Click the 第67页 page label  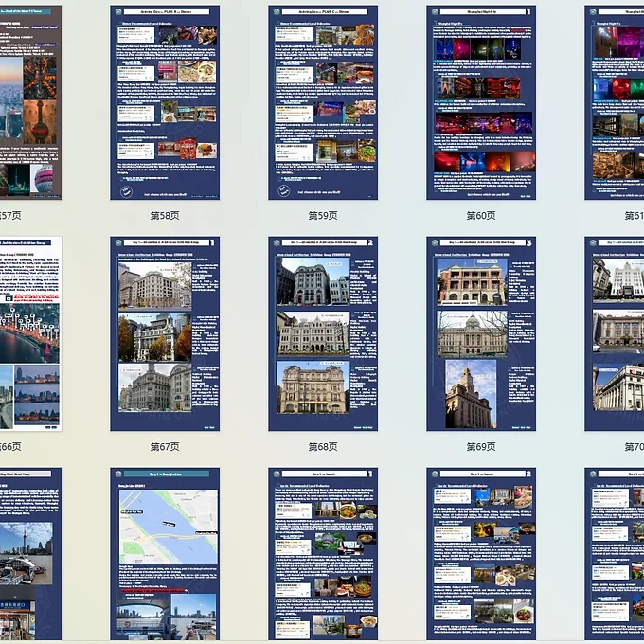coord(165,446)
